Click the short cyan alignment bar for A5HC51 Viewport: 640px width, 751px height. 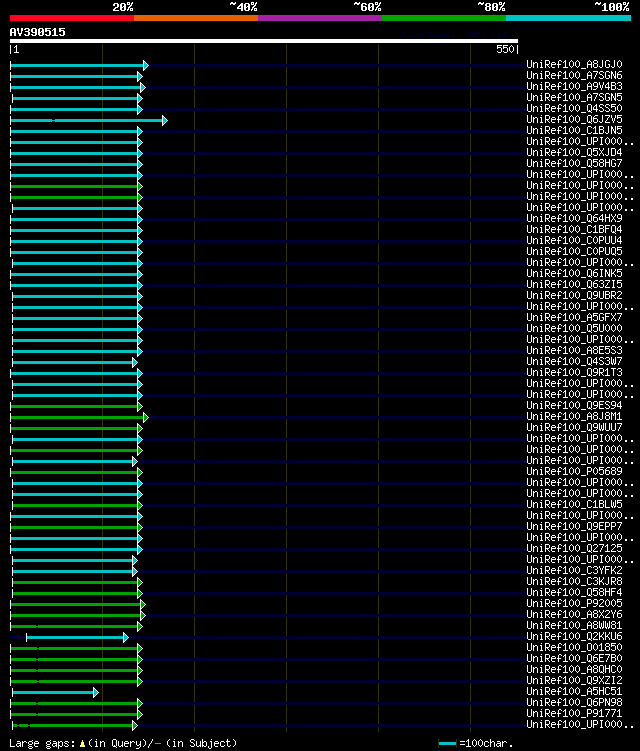click(x=55, y=693)
